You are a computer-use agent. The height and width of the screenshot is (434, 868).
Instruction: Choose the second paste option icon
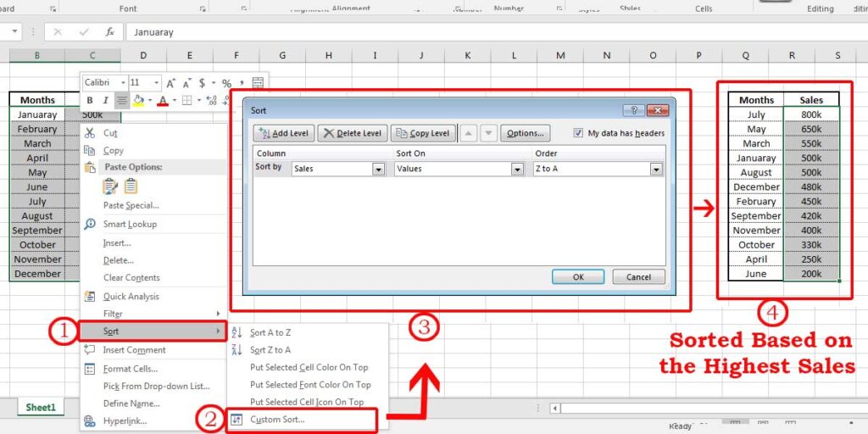click(131, 186)
